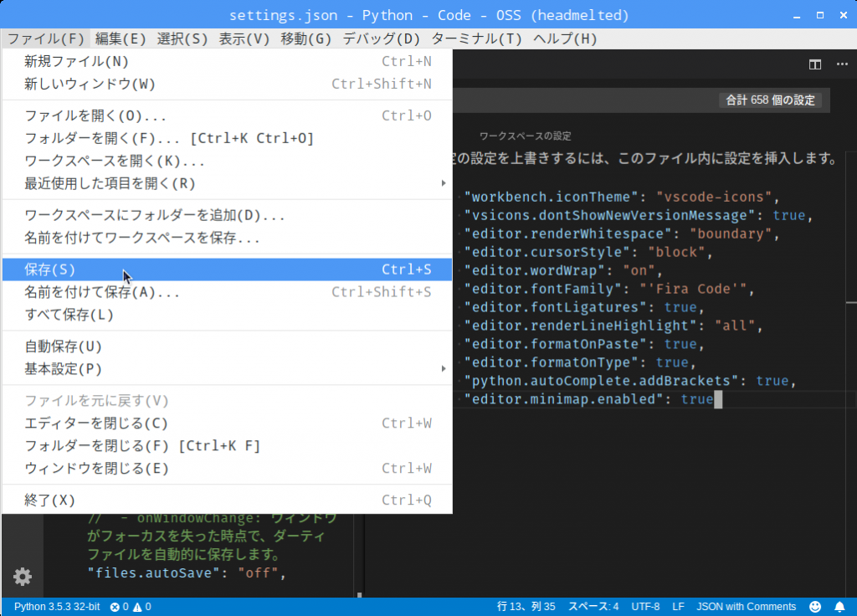Change encoding via UTF-8 in status bar
The image size is (857, 616).
(645, 607)
